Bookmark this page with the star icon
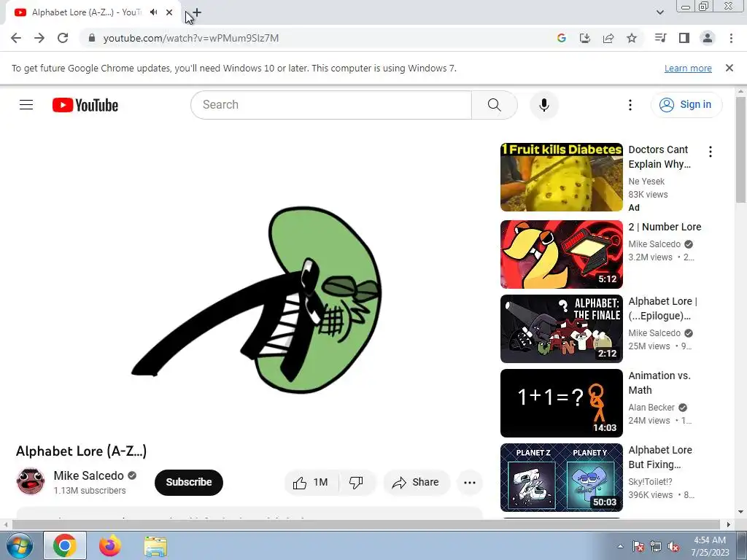The height and width of the screenshot is (560, 747). click(632, 38)
